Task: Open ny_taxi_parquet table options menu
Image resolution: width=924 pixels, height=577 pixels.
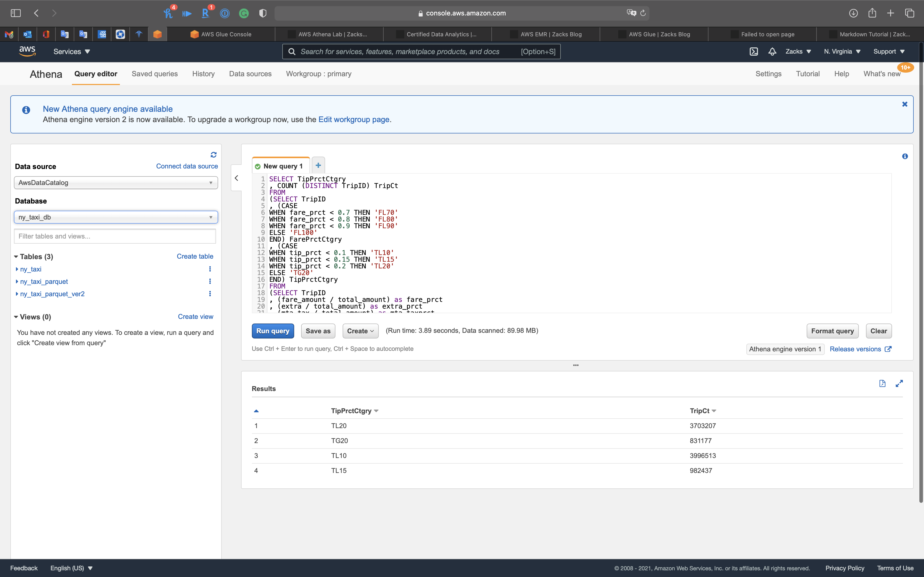Action: (210, 281)
